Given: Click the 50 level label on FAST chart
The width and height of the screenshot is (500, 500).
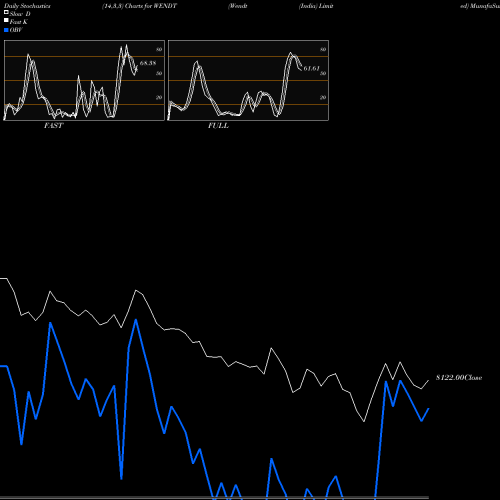Looking at the screenshot, I should 159,73.
